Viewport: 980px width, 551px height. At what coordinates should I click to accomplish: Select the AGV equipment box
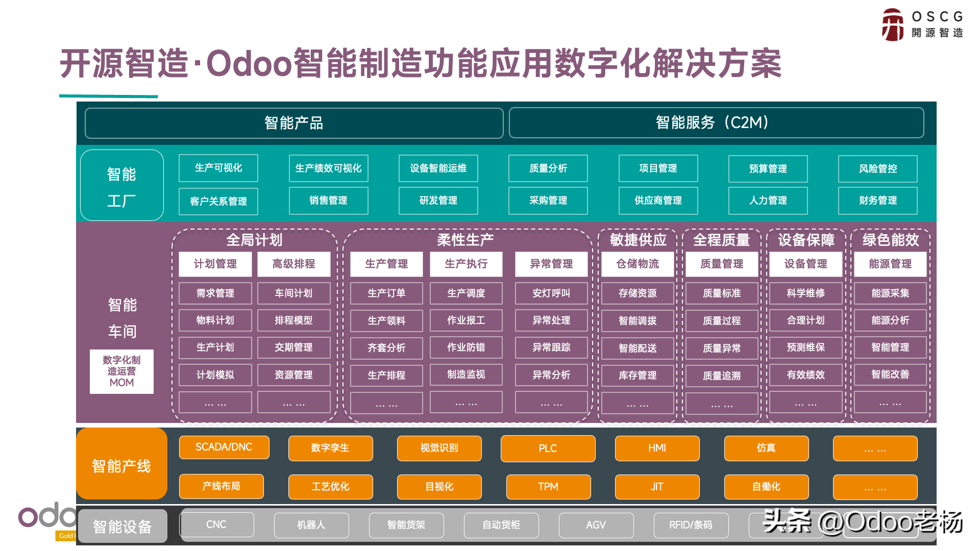(596, 525)
